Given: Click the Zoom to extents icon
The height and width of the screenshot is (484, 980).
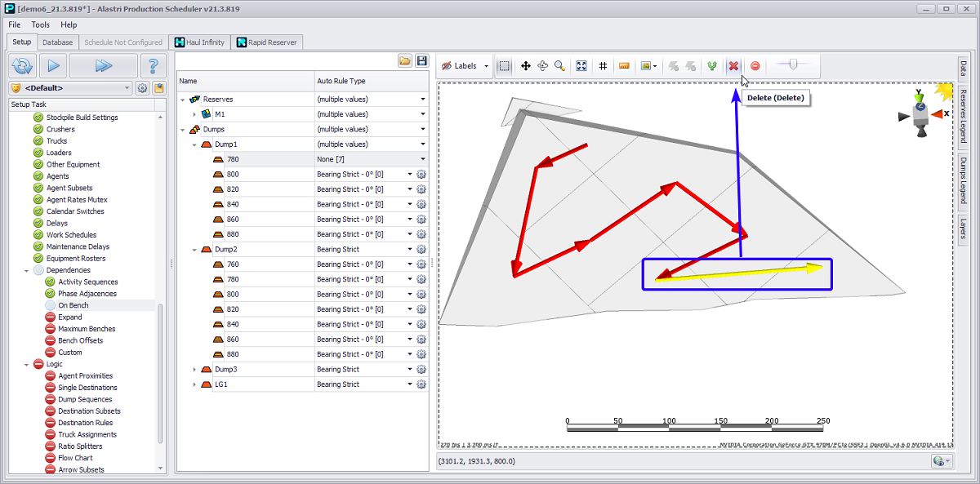Looking at the screenshot, I should 581,66.
